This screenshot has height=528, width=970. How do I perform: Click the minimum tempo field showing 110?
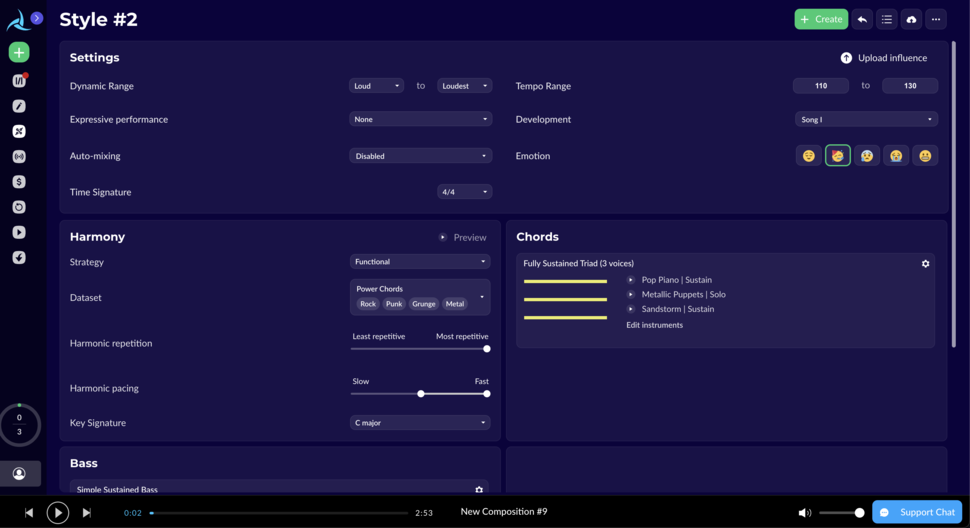[820, 86]
